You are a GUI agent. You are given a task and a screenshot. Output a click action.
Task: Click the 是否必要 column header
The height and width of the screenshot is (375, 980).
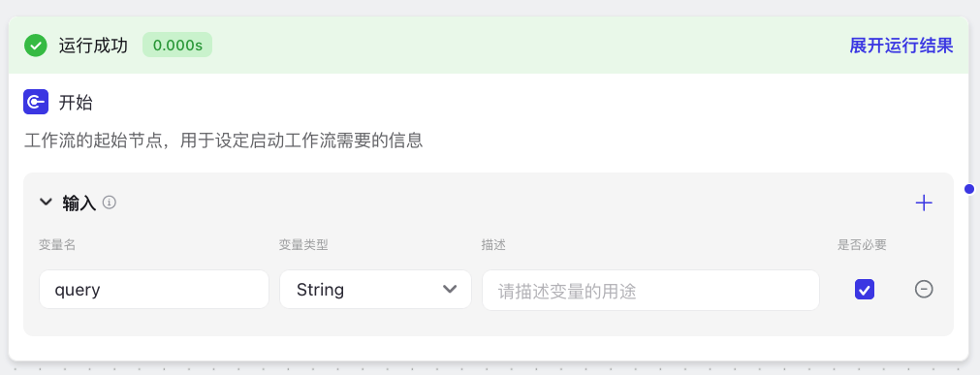tap(862, 245)
